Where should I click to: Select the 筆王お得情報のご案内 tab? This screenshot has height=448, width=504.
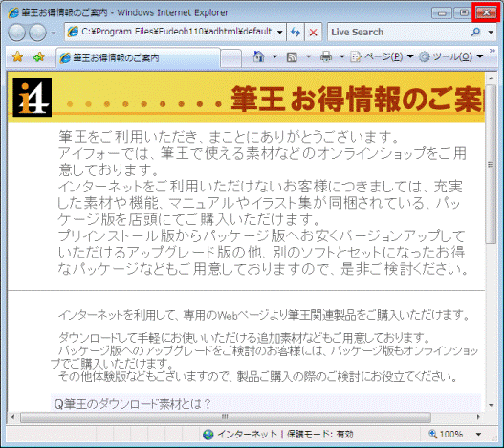[139, 58]
